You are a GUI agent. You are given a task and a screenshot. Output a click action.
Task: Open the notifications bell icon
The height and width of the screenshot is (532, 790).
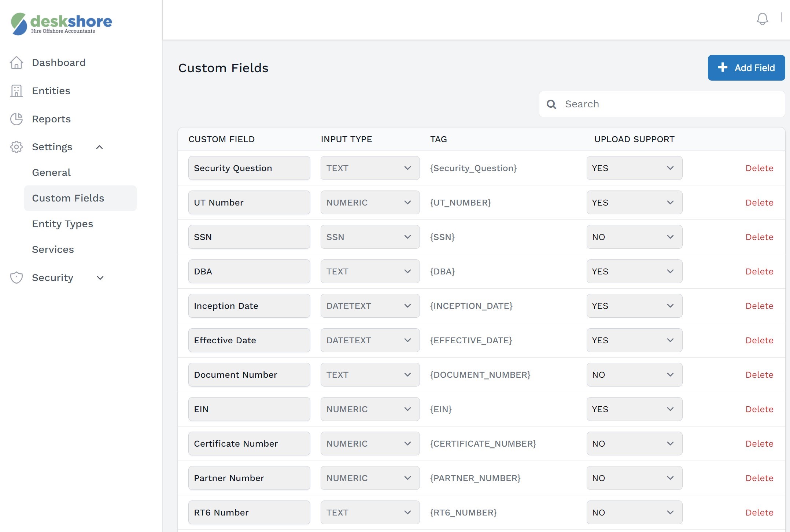pyautogui.click(x=762, y=19)
